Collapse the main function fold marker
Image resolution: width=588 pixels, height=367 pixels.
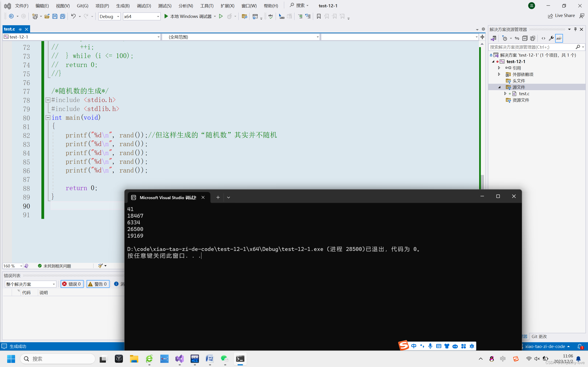[x=48, y=118]
